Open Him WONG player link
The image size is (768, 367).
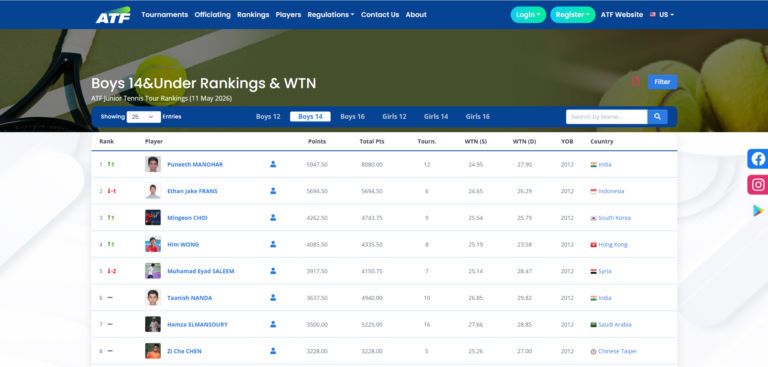pos(183,245)
